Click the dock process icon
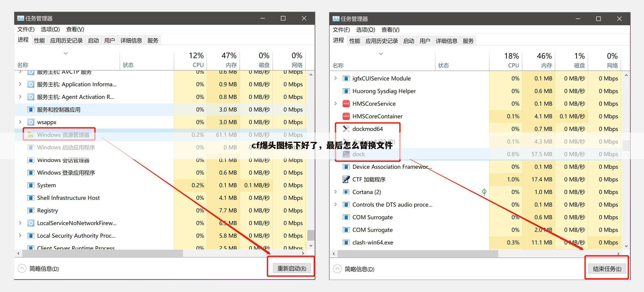The width and height of the screenshot is (644, 292). pos(346,154)
